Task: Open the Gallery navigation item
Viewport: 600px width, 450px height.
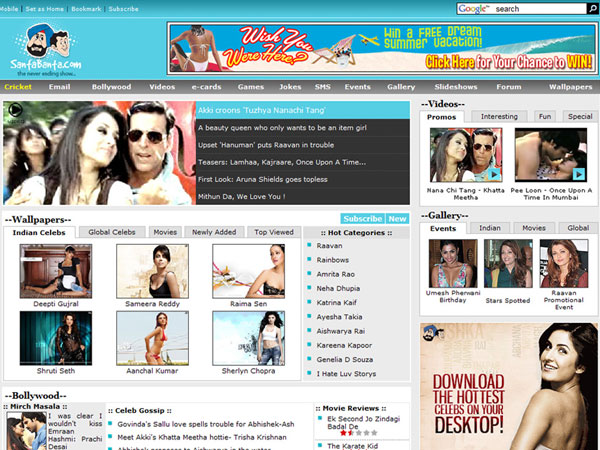Action: [401, 87]
